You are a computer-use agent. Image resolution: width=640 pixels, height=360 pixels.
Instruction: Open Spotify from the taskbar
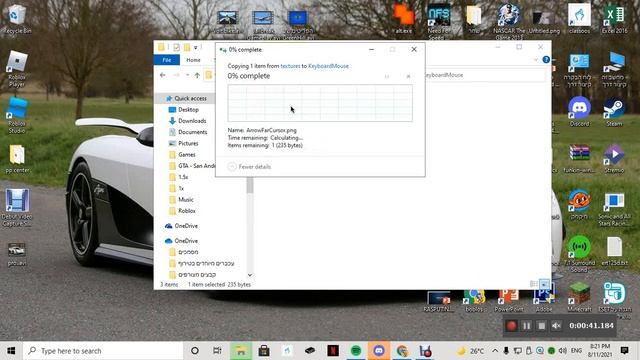tap(356, 351)
